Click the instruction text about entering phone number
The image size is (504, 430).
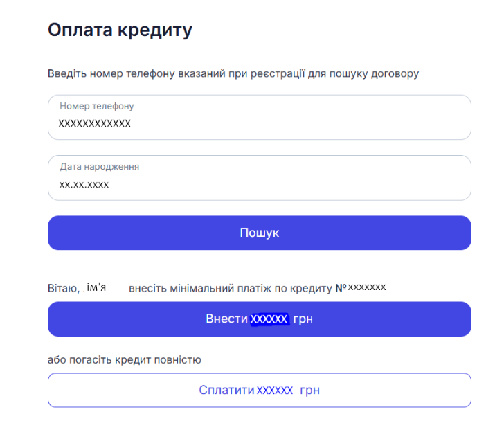pyautogui.click(x=233, y=73)
